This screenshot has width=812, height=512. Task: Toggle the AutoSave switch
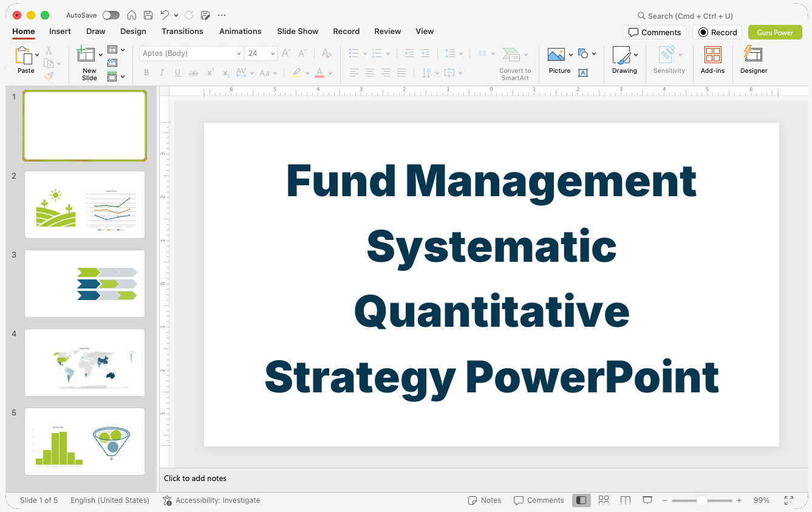pos(111,15)
